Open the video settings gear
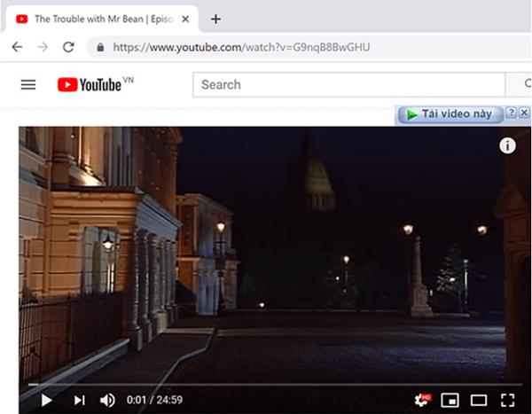 pos(422,400)
